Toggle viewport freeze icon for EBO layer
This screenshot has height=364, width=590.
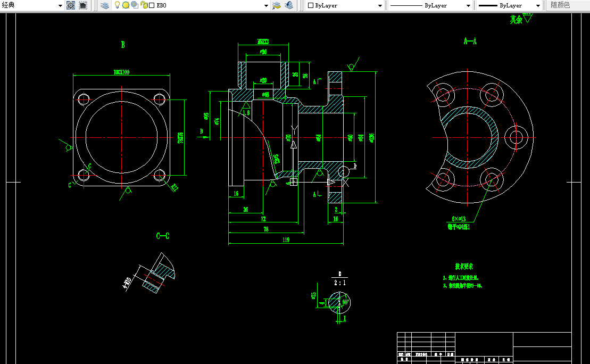tap(134, 5)
